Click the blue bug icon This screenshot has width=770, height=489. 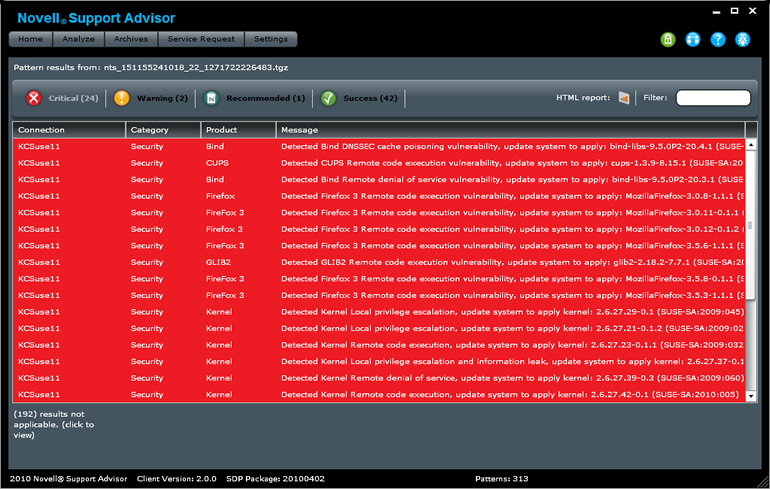[x=742, y=40]
